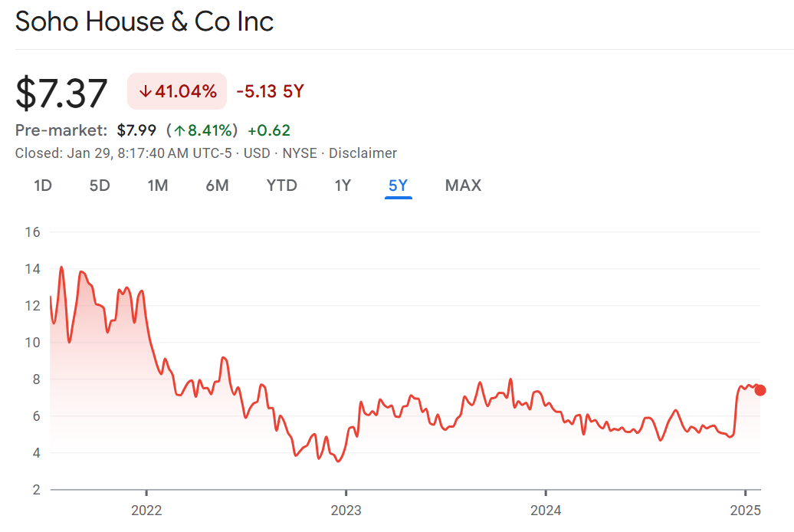Switch chart to 5D range
This screenshot has width=794, height=532.
100,185
